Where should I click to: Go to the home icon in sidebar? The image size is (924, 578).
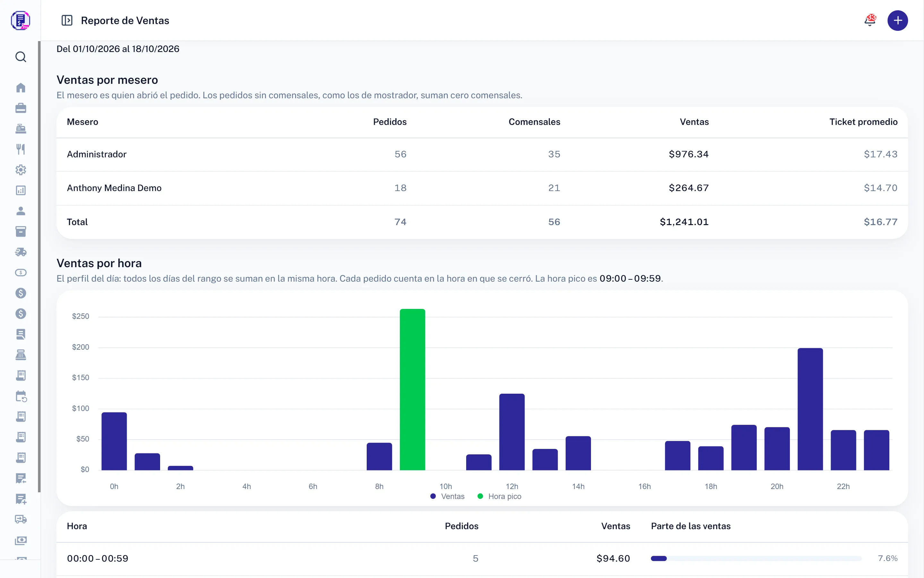tap(21, 88)
